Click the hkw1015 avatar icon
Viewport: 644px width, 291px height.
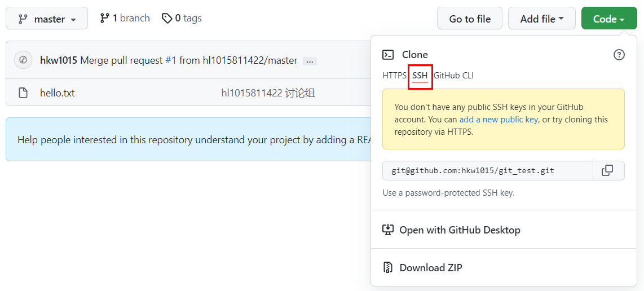pos(24,60)
